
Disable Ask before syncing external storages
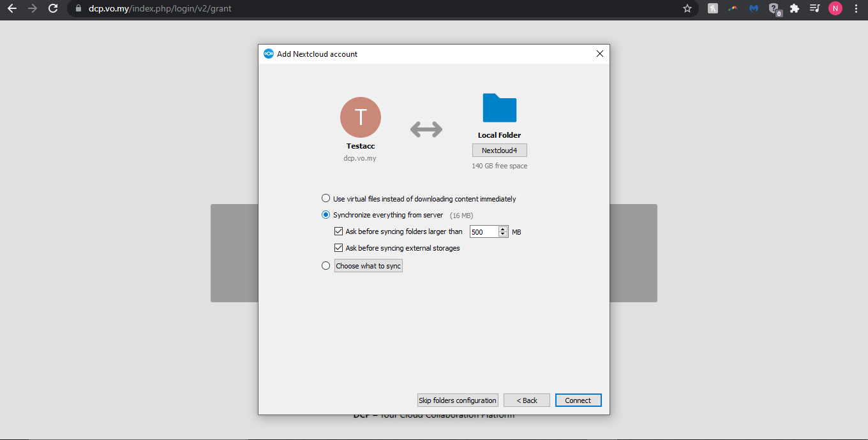(339, 248)
